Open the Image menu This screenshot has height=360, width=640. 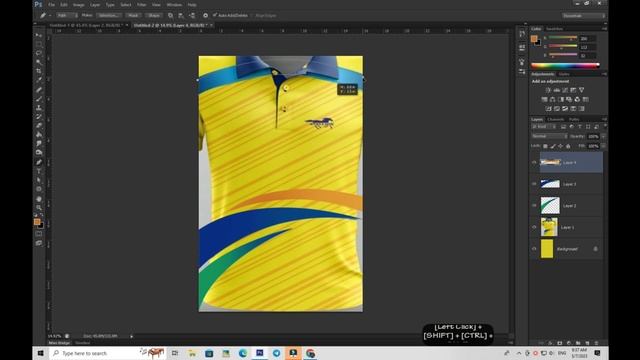point(78,5)
